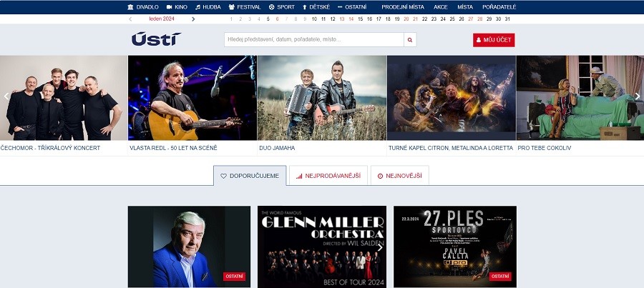The height and width of the screenshot is (288, 644).
Task: Open 27. Ples sportovců event card
Action: point(455,247)
